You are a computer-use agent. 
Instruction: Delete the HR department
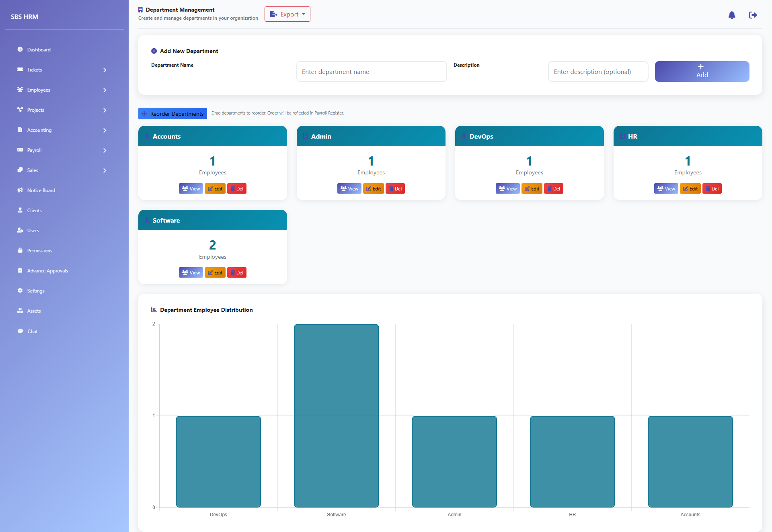click(712, 188)
